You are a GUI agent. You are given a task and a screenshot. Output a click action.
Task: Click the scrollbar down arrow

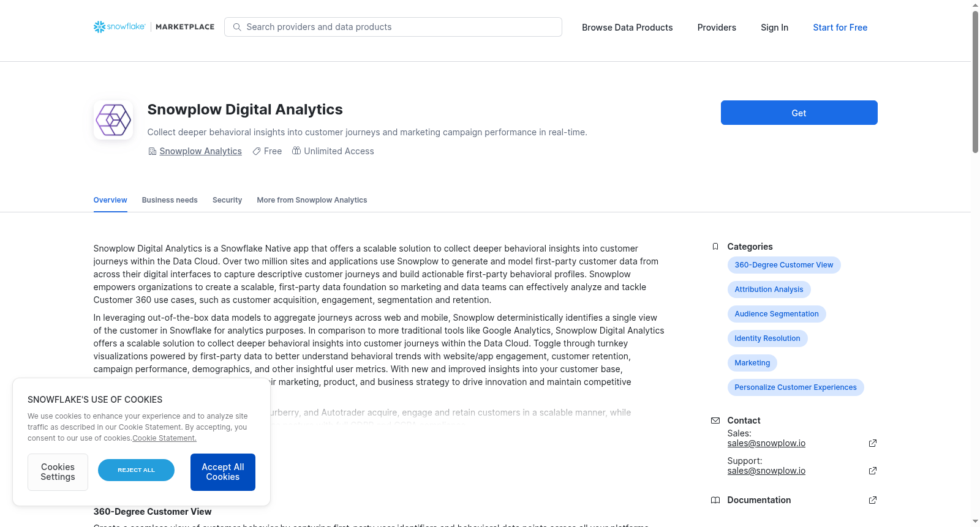(975, 521)
